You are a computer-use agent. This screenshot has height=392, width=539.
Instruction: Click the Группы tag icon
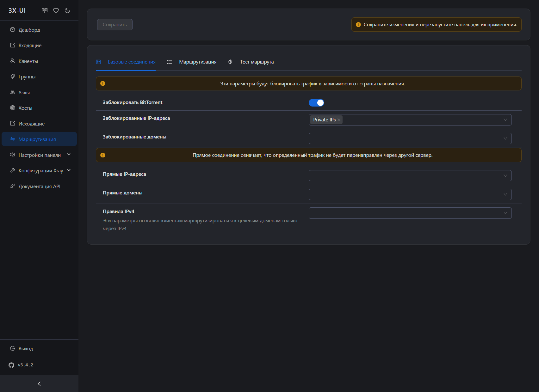tap(13, 77)
